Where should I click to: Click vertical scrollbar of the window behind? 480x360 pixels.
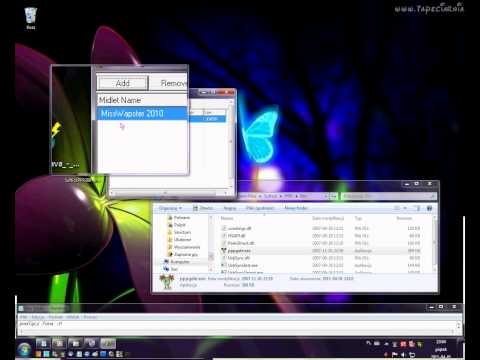(x=231, y=143)
